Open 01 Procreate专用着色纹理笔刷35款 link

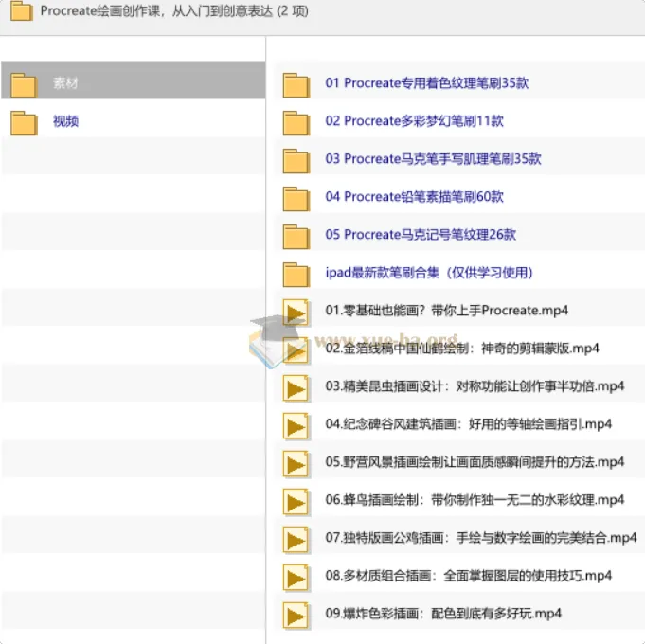(x=426, y=83)
